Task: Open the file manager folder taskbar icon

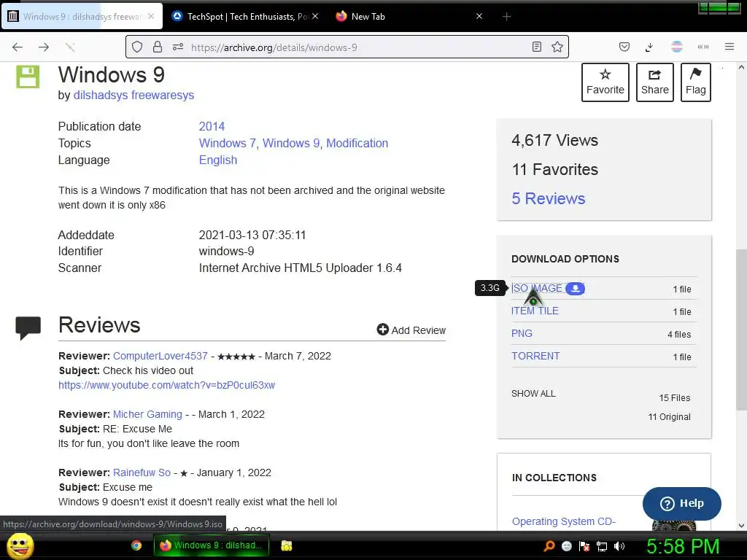Action: 286,545
